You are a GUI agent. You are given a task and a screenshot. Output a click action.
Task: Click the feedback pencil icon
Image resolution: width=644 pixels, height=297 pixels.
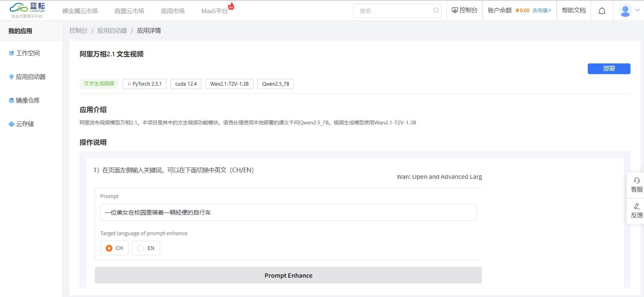click(x=637, y=206)
